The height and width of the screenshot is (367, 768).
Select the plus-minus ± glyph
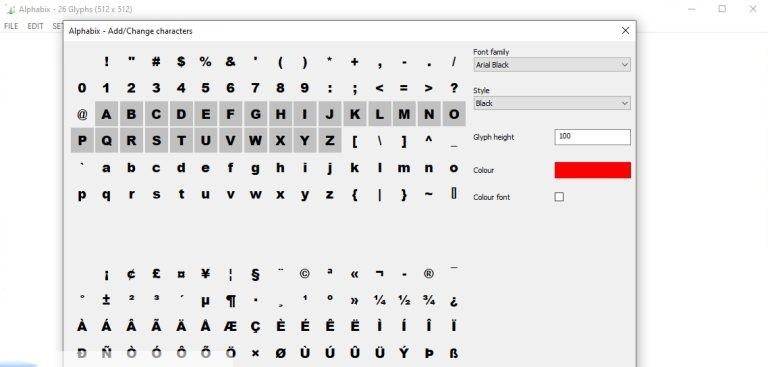click(106, 300)
